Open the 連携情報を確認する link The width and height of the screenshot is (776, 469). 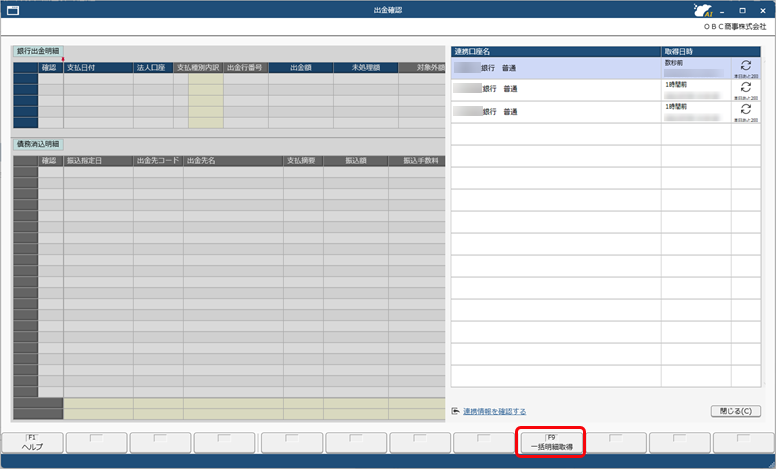pyautogui.click(x=494, y=411)
